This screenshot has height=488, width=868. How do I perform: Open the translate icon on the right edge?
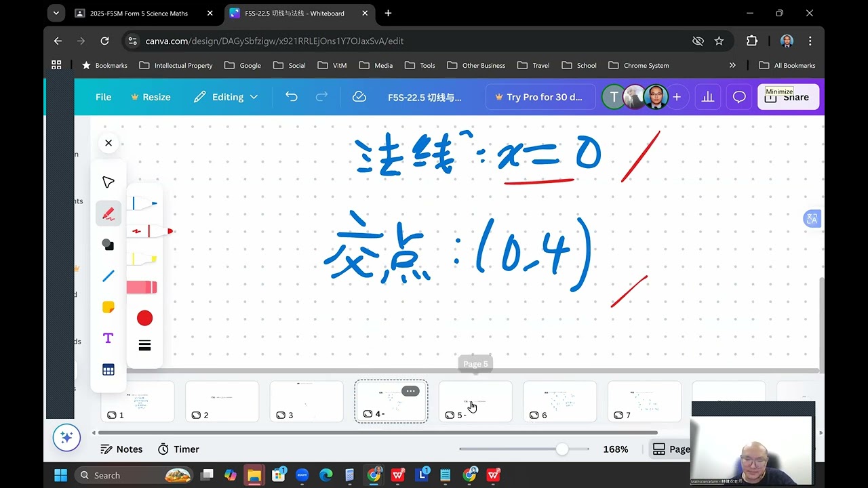(812, 218)
